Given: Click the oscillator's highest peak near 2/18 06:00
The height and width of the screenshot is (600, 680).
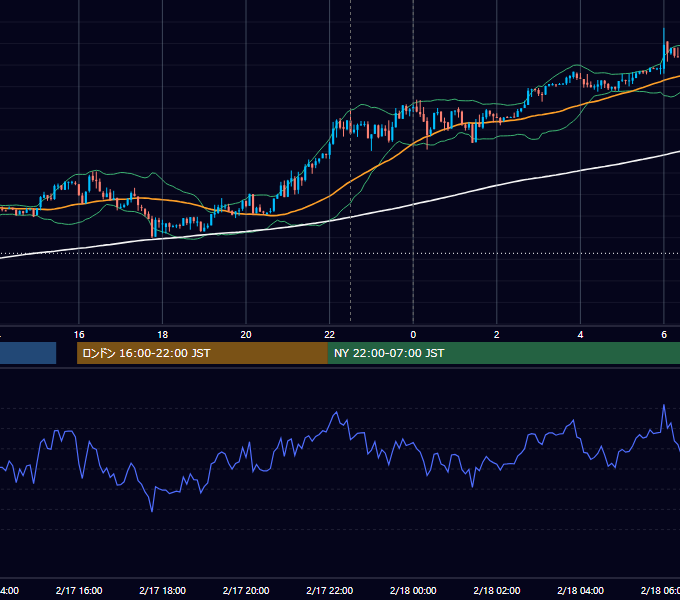Looking at the screenshot, I should point(664,406).
